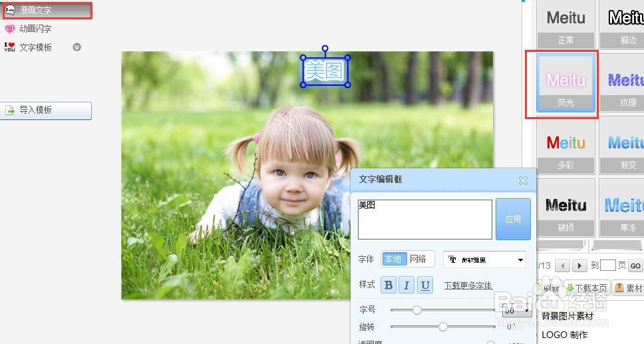Image resolution: width=644 pixels, height=344 pixels.
Task: Toggle Bold text style
Action: pos(389,285)
